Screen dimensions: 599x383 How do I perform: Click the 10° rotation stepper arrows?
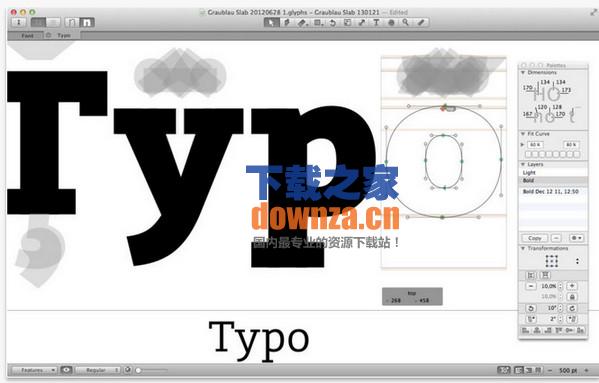[560, 308]
